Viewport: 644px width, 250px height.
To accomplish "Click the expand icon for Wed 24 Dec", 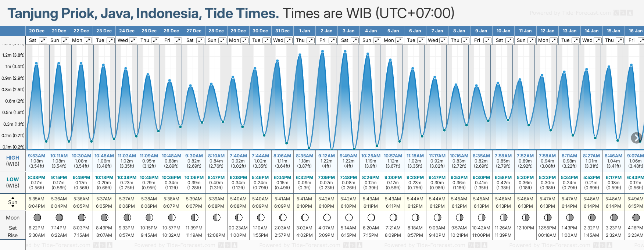I will (x=133, y=40).
